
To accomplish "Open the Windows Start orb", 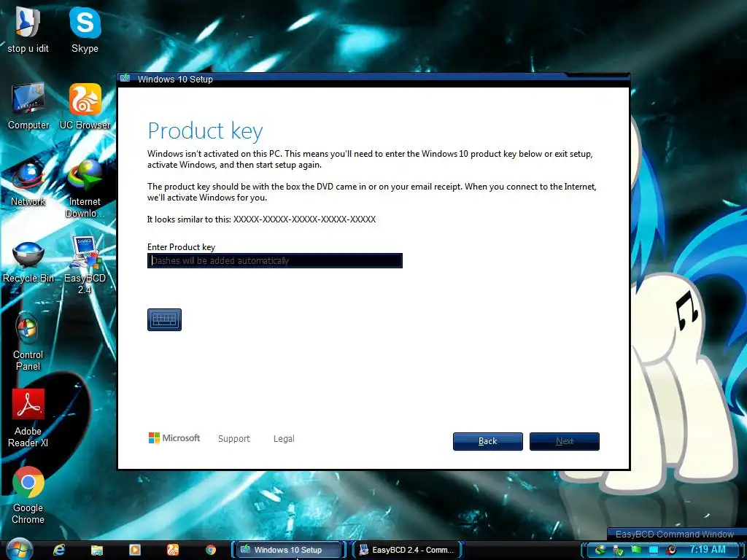I will [20, 550].
